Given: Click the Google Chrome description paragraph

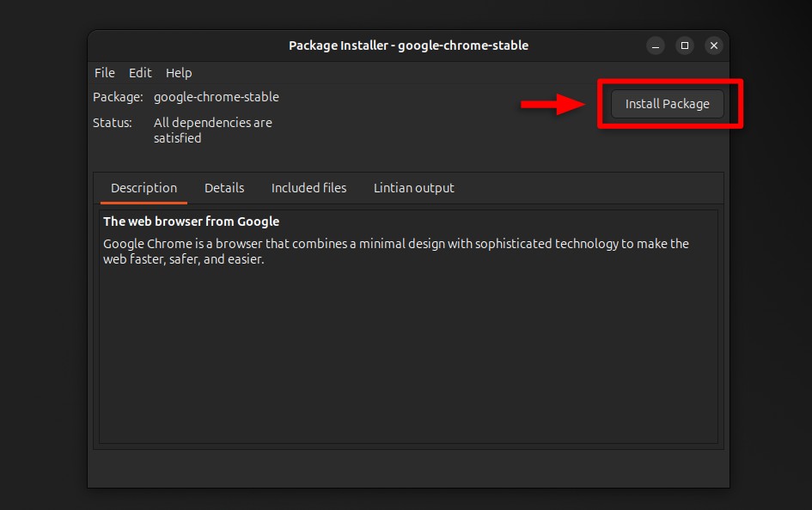Looking at the screenshot, I should pos(395,252).
